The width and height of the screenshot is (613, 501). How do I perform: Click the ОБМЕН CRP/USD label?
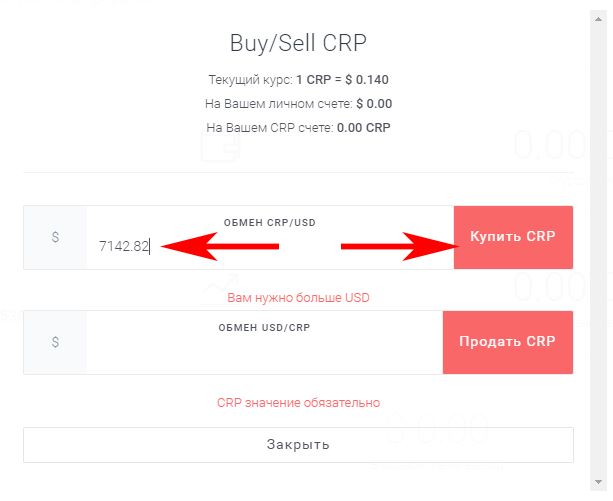269,223
